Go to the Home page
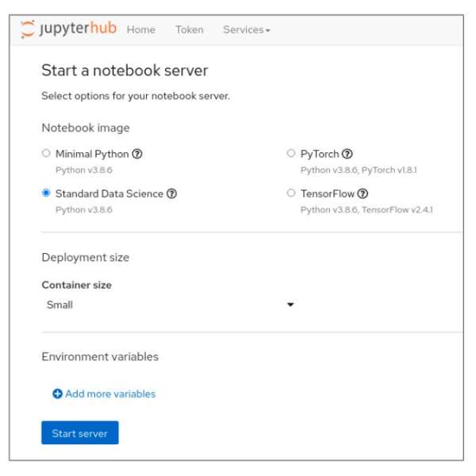Screen dimensions: 476x476 click(141, 29)
